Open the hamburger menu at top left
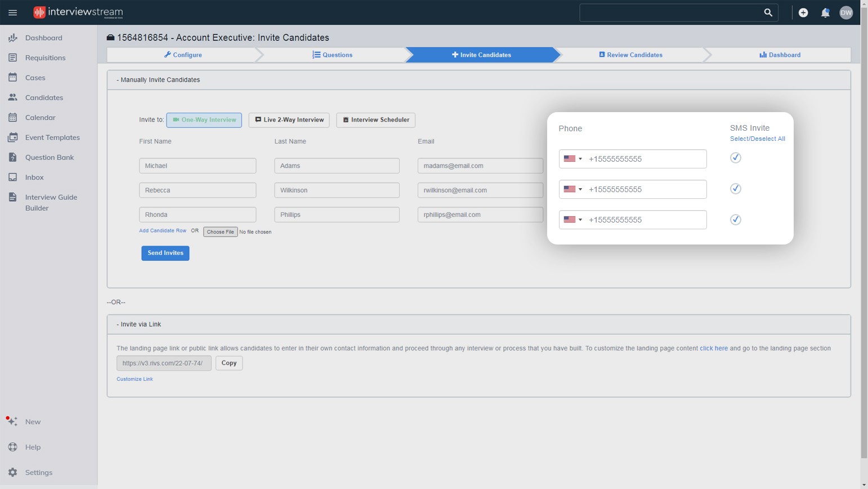Image resolution: width=868 pixels, height=489 pixels. [x=12, y=12]
